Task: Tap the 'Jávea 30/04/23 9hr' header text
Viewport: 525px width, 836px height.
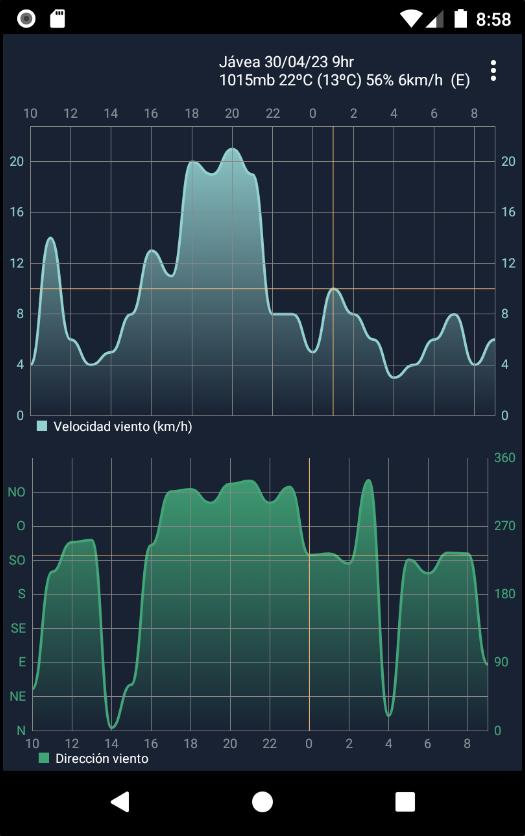Action: 286,62
